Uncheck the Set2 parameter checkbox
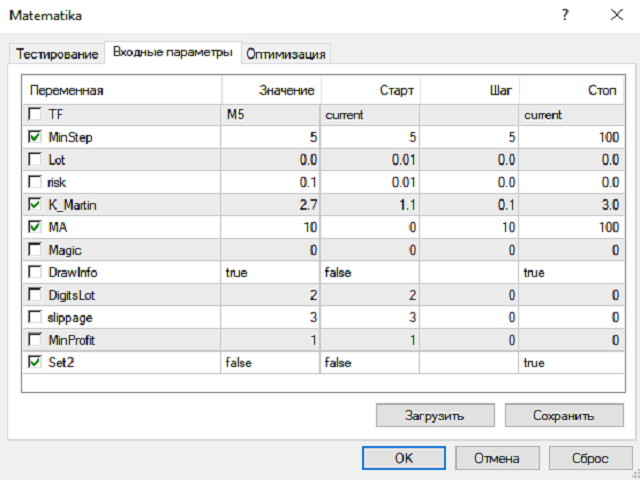This screenshot has height=480, width=640. pos(36,362)
